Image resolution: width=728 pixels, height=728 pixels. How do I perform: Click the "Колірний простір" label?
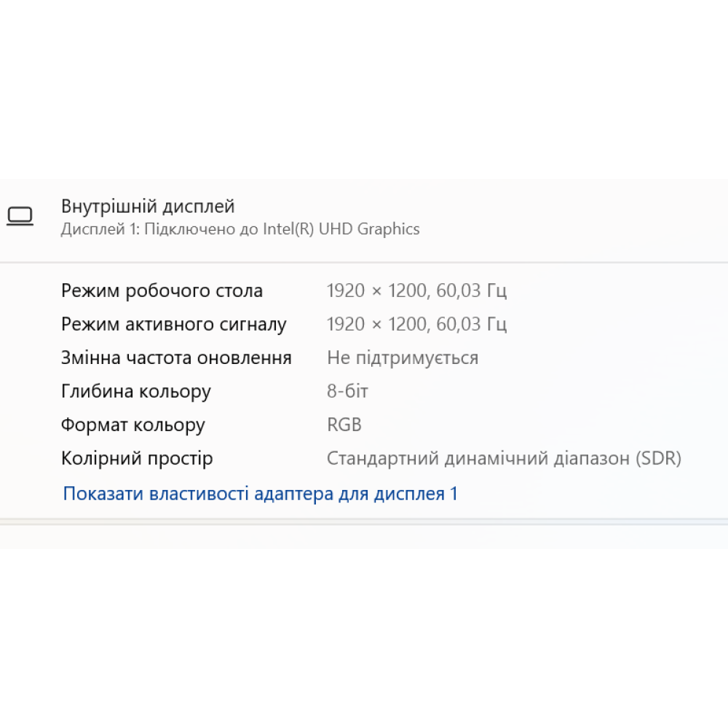[x=137, y=458]
